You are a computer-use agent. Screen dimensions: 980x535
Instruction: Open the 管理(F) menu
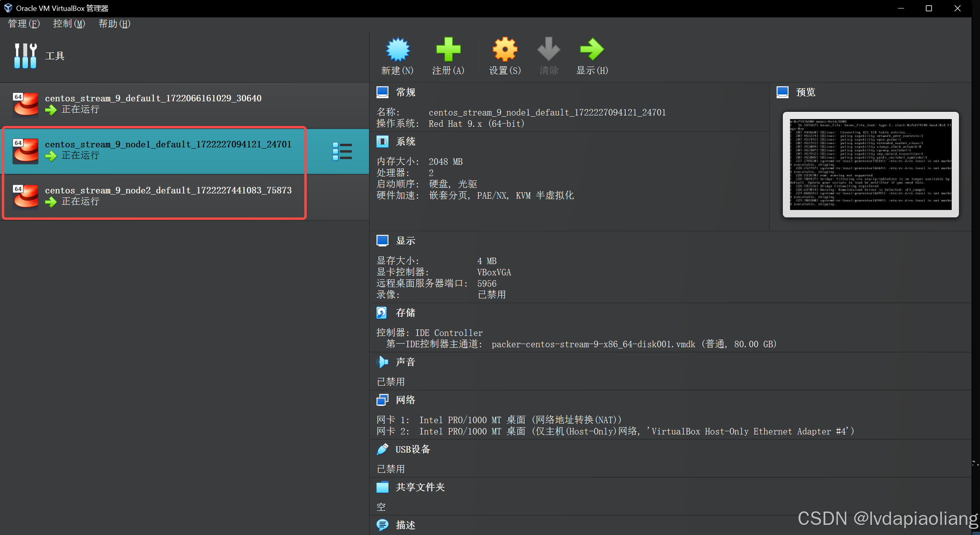(24, 24)
